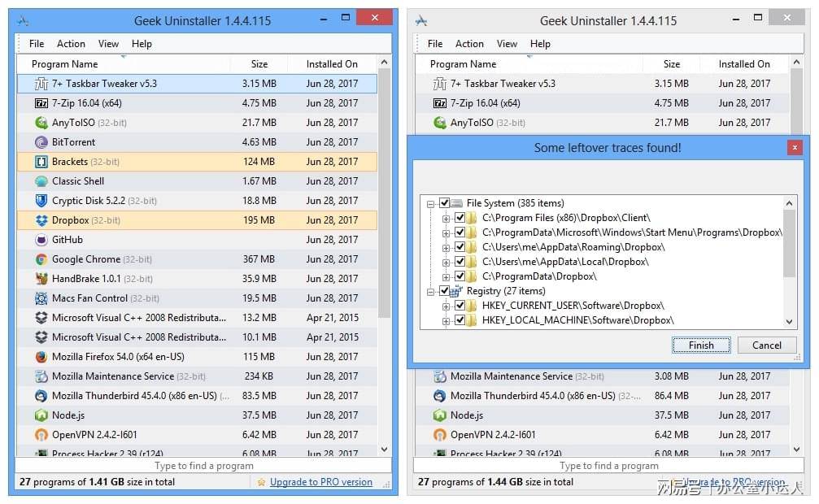Viewport: 819px width, 504px height.
Task: Click the OpenVPN icon in left window
Action: [41, 435]
